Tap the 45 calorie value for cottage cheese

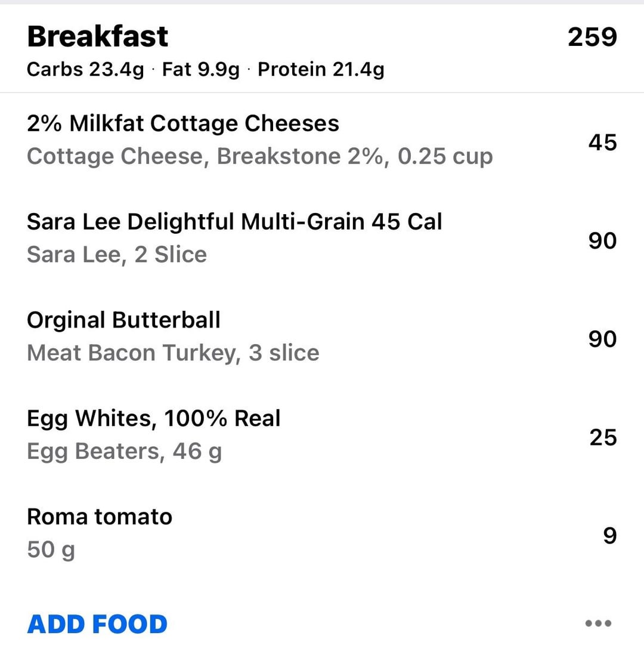coord(603,143)
